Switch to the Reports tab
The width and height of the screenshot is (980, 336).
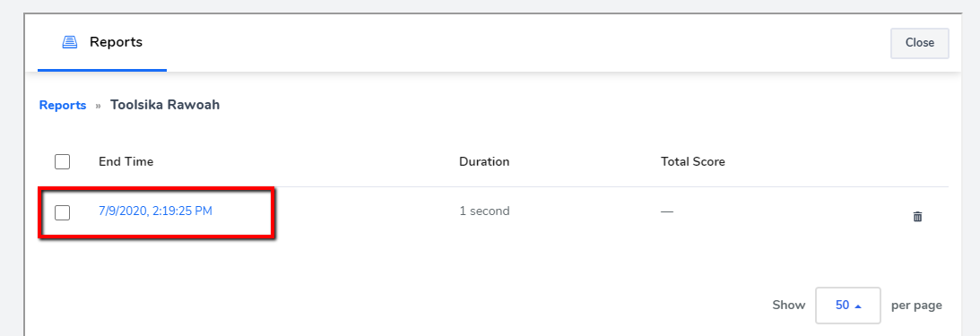[102, 42]
